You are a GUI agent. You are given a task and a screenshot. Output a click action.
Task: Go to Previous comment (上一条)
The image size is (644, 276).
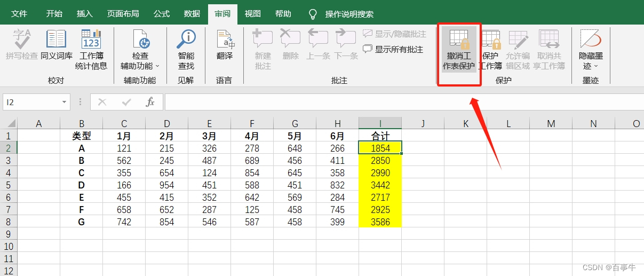[x=318, y=45]
